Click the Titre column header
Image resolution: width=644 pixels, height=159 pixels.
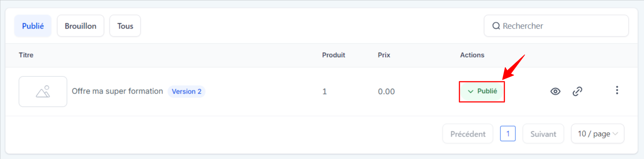tap(26, 55)
